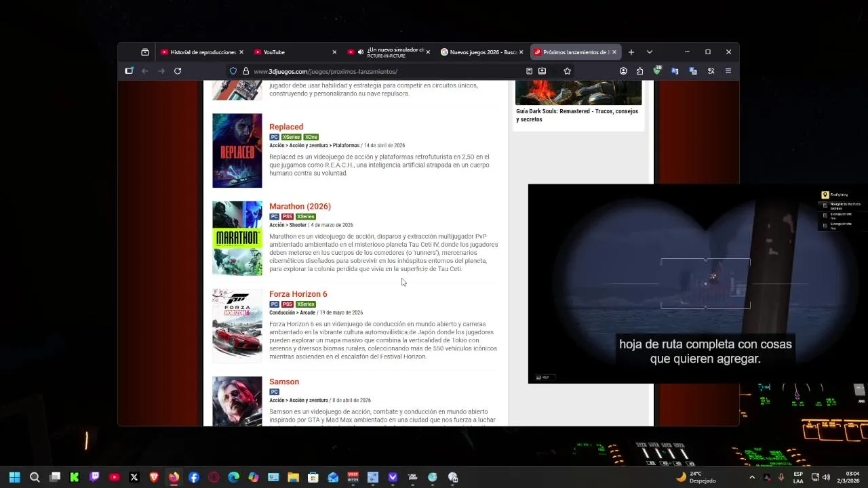Open Windows taskbar search

[x=35, y=477]
